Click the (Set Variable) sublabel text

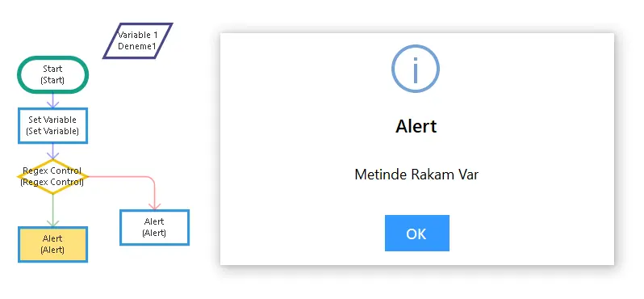[52, 131]
